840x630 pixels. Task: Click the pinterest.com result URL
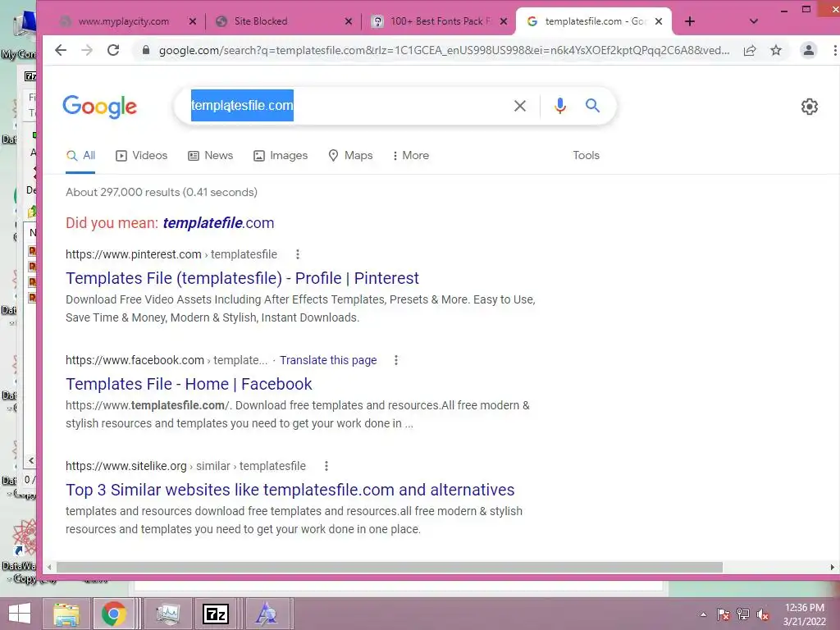click(171, 254)
